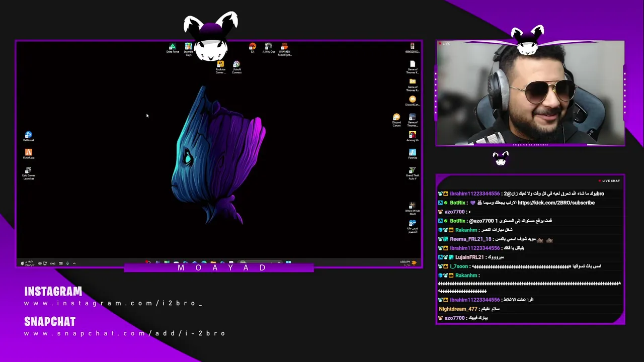
Task: Click the @azo7700 mention in BotRix's message
Action: (481, 221)
